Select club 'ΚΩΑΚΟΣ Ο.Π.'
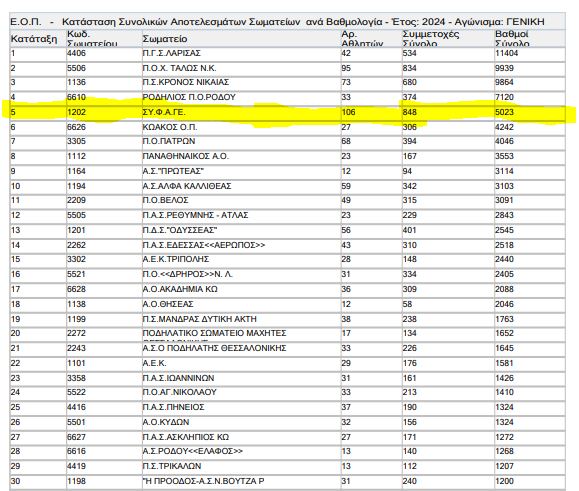 (x=170, y=127)
